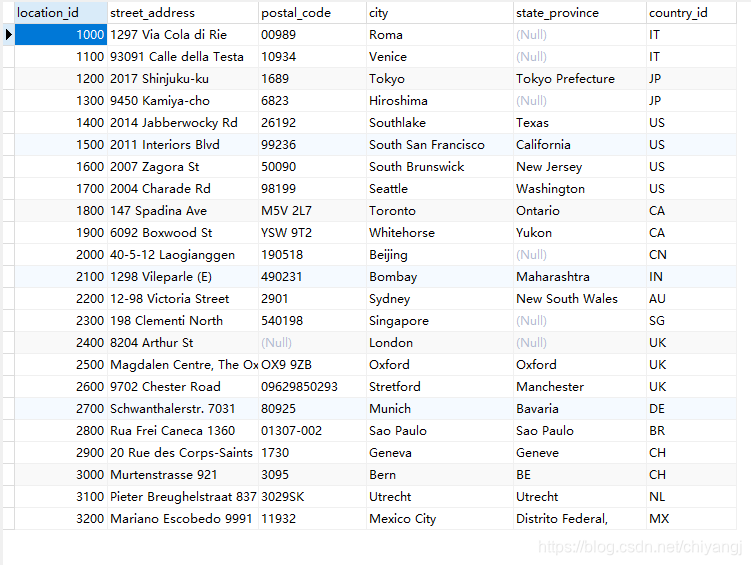Screen dimensions: 751x565
Task: Click the Manchester state cell
Action: tap(580, 387)
